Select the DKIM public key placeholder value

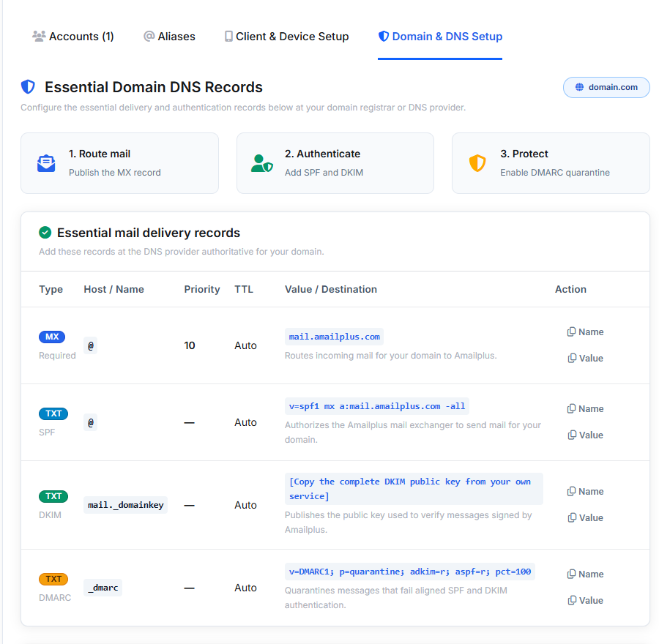click(x=414, y=489)
